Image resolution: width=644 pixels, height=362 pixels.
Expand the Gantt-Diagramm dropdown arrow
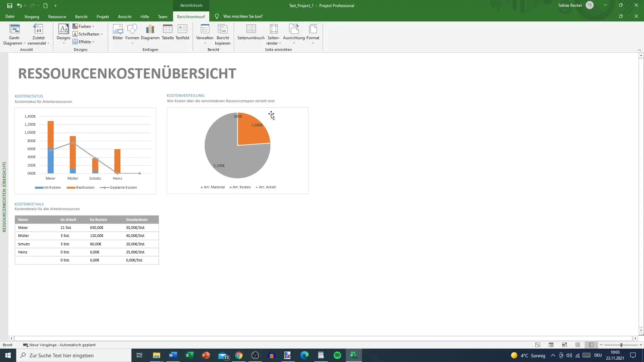(x=24, y=43)
